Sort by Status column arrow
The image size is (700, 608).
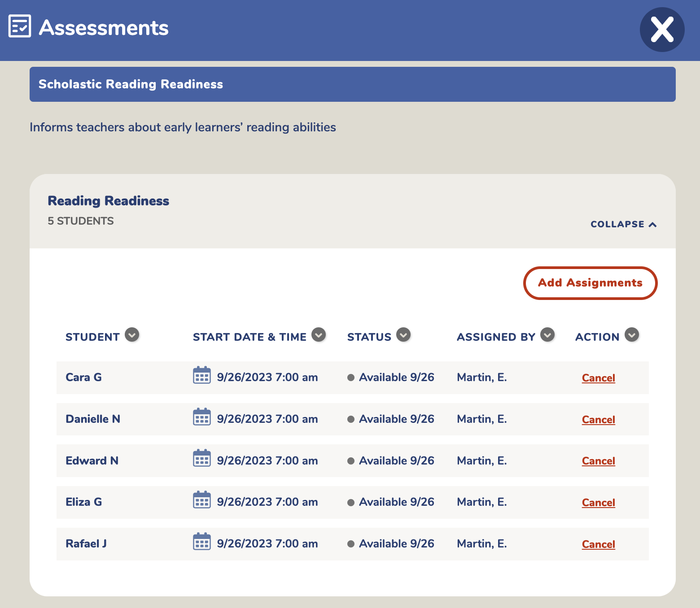tap(403, 334)
